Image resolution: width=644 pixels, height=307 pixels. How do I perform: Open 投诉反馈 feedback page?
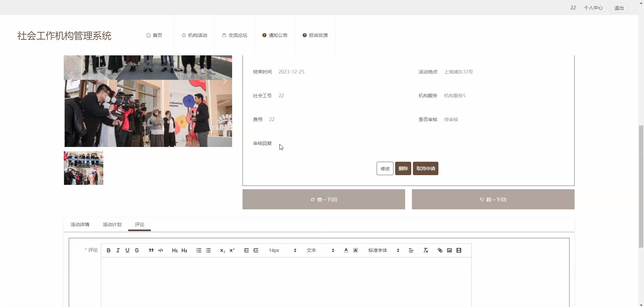click(x=315, y=35)
